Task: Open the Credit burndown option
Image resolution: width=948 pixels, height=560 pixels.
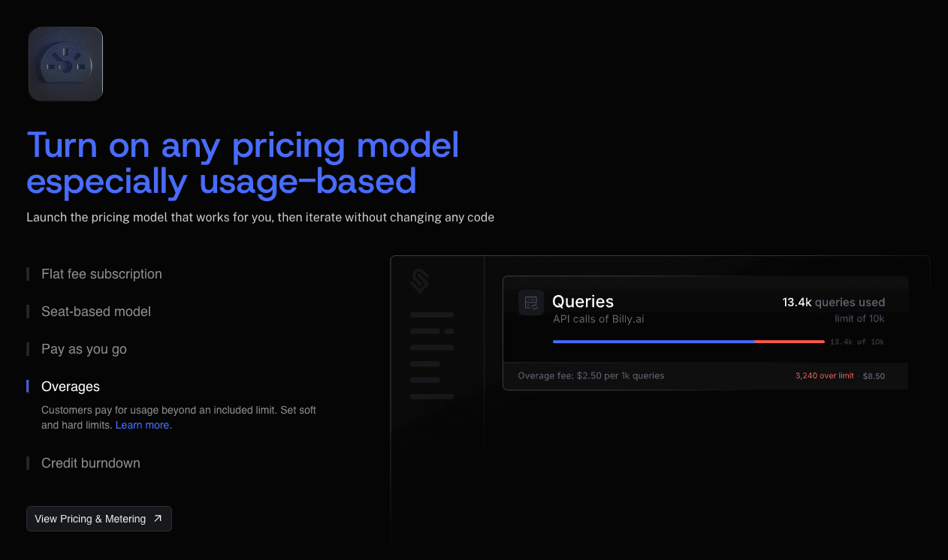Action: (91, 463)
